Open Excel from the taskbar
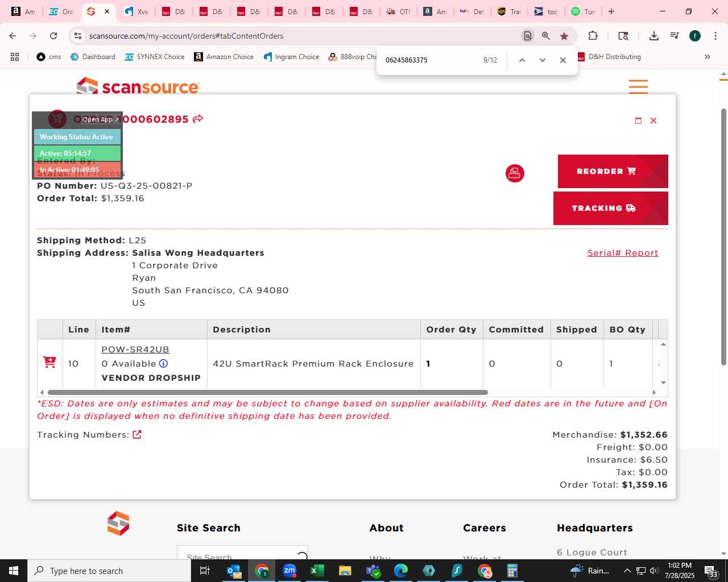728x582 pixels. [317, 571]
